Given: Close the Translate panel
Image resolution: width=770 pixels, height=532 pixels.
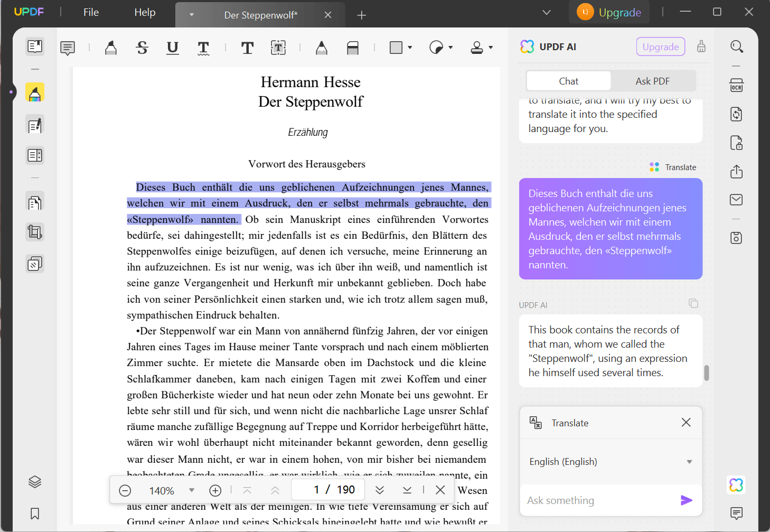Looking at the screenshot, I should click(686, 422).
